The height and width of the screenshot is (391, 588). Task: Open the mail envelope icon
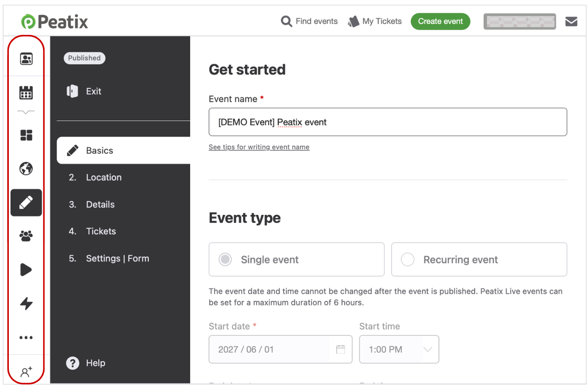571,21
